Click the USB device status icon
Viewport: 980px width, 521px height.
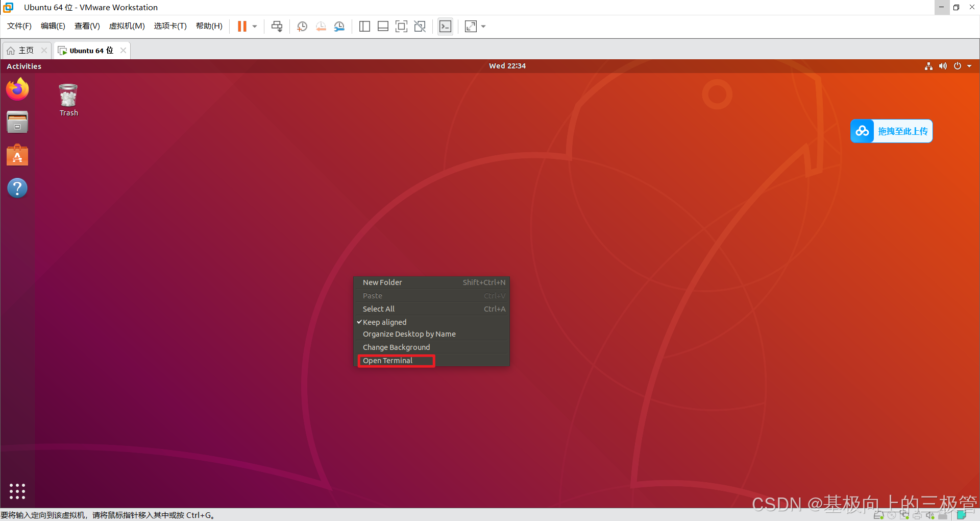point(943,515)
